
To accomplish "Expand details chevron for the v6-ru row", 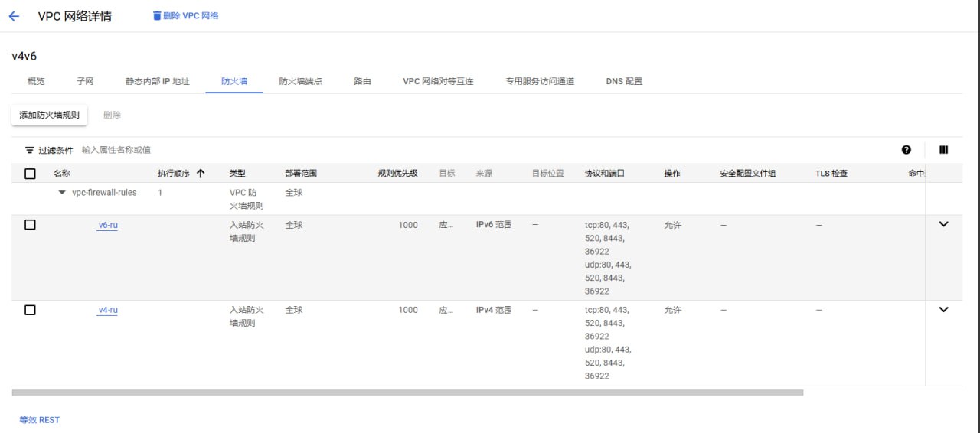I will (x=943, y=225).
